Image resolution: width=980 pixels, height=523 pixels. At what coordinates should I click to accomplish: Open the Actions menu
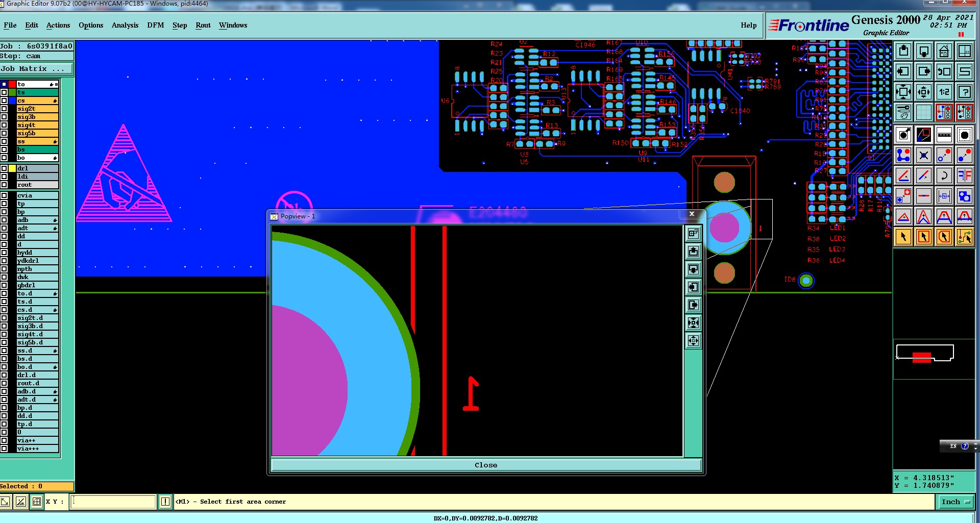tap(58, 25)
